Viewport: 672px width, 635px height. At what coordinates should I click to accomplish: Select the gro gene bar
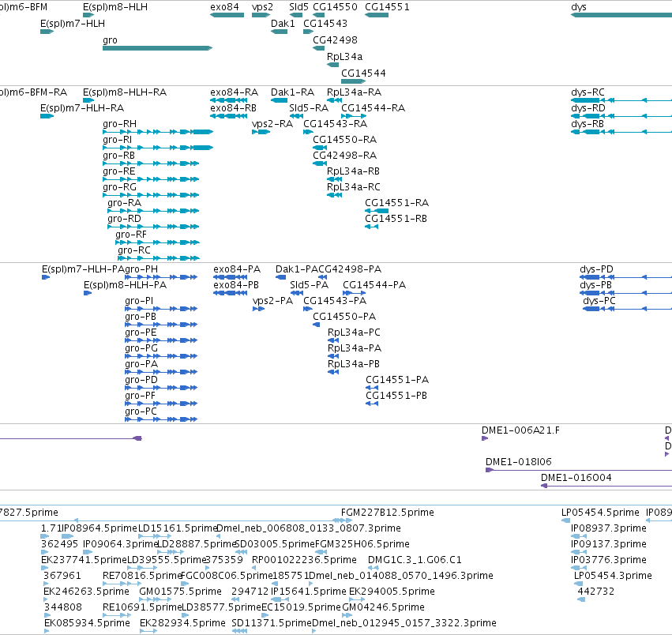[x=157, y=48]
